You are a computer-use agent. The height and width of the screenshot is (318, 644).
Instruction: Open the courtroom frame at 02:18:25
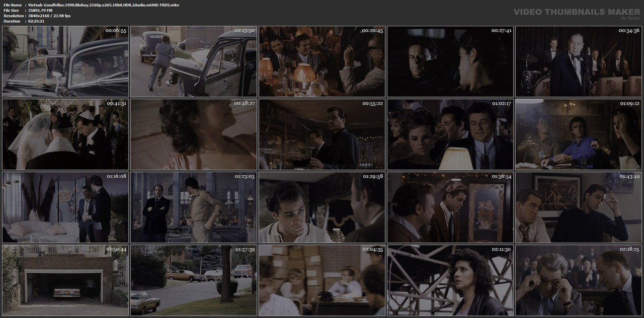[x=579, y=280]
